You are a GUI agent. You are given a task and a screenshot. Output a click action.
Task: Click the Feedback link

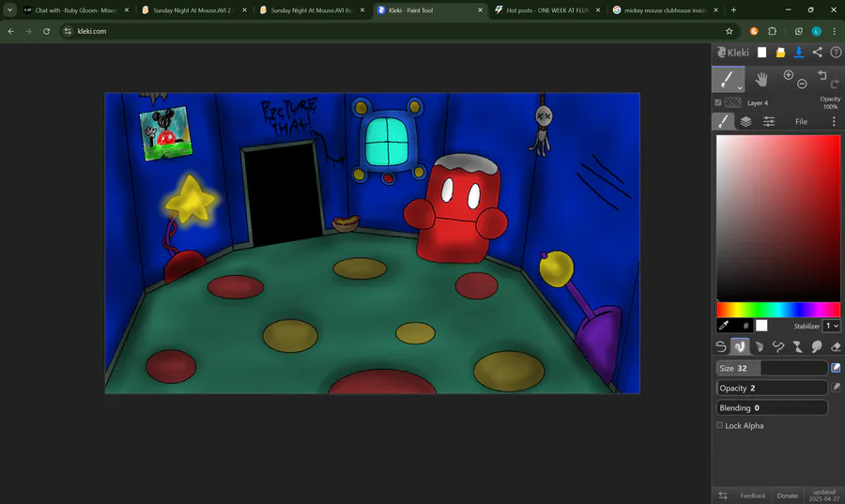point(752,496)
